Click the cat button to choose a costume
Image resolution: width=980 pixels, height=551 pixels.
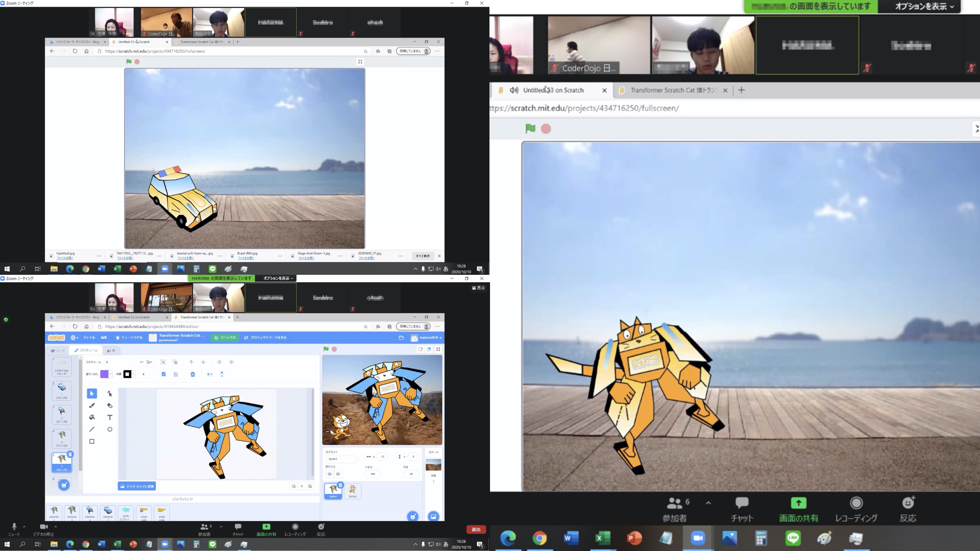point(64,485)
